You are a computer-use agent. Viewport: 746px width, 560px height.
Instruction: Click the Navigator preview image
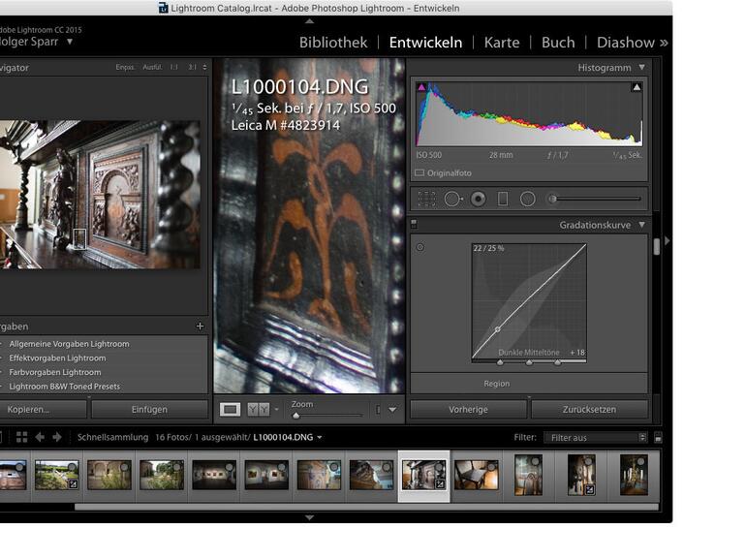click(x=100, y=194)
